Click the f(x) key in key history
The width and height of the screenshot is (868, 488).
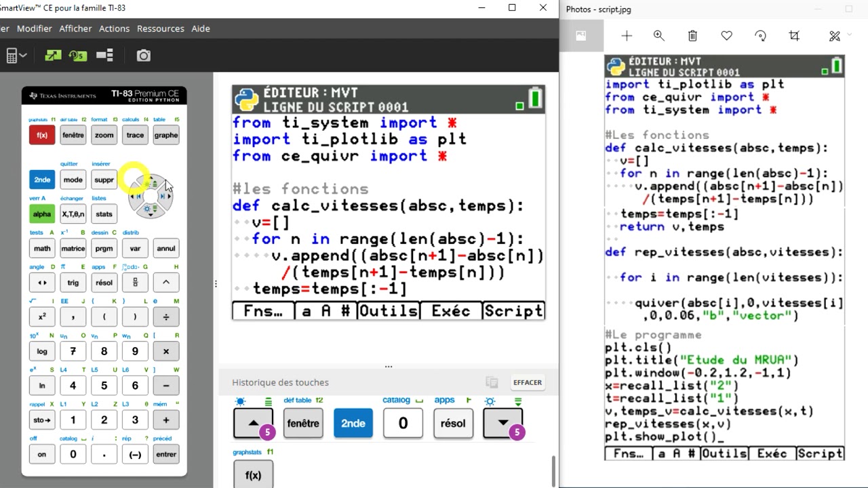[253, 475]
